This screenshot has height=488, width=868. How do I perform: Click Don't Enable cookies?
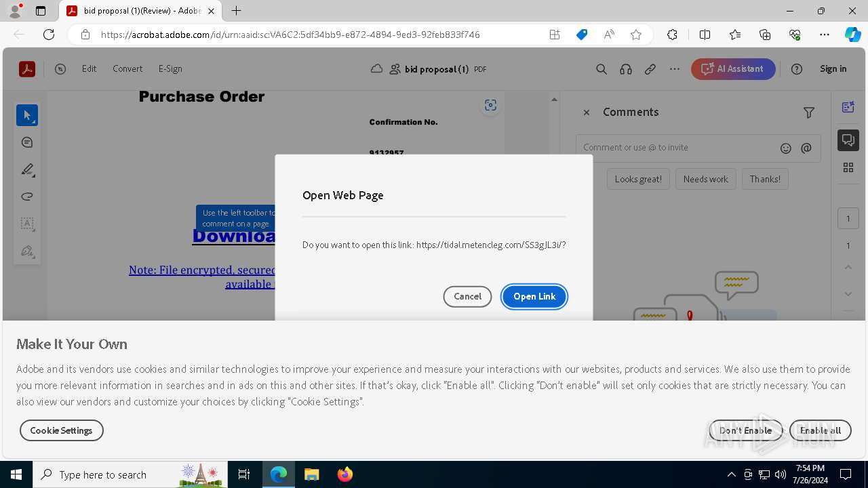745,430
